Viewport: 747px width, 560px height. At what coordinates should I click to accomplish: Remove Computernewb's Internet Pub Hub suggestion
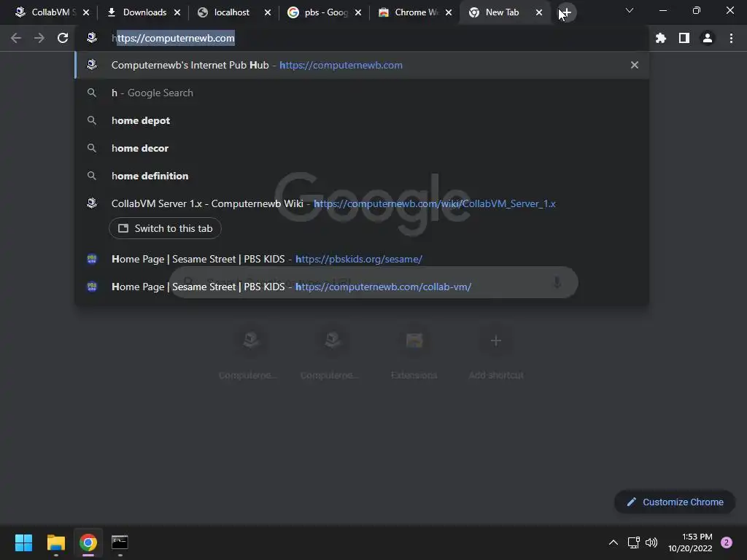pyautogui.click(x=635, y=65)
